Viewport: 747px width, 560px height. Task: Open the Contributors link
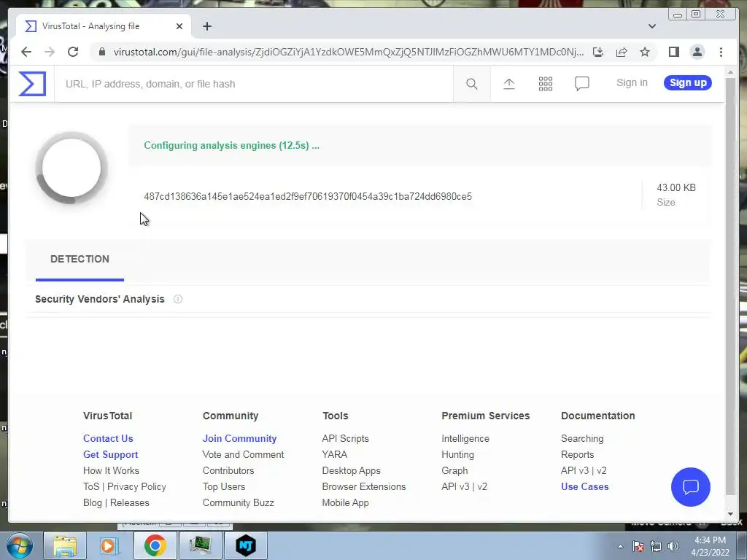(x=228, y=470)
